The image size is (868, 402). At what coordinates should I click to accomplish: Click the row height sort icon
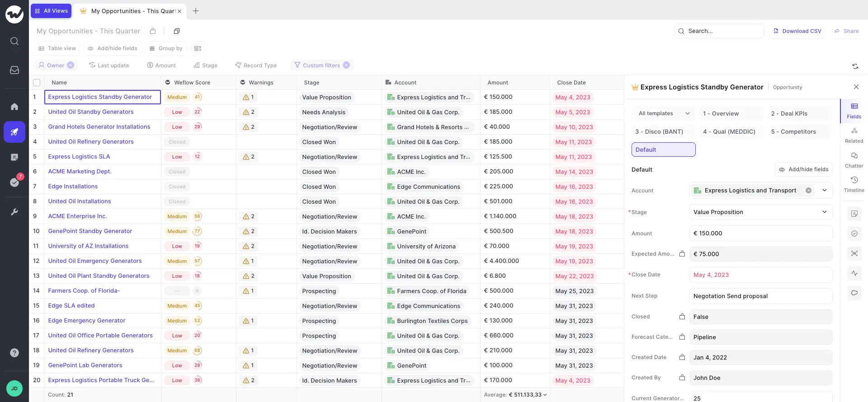click(x=198, y=48)
